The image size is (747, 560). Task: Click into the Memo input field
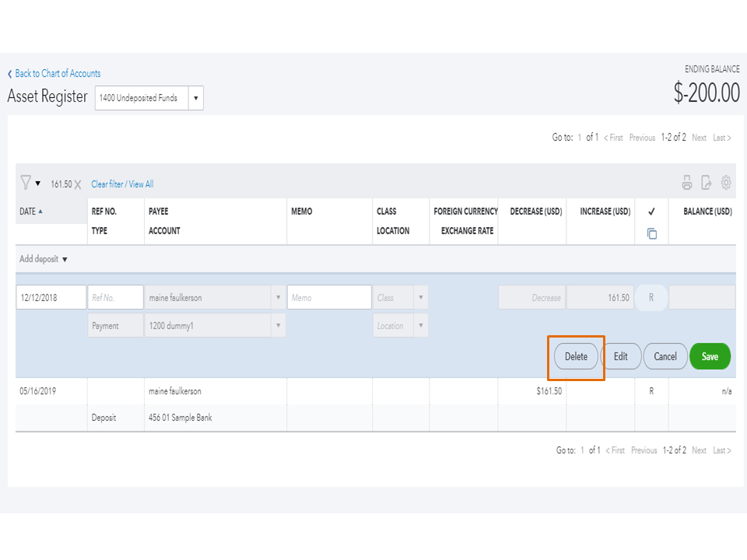(329, 298)
